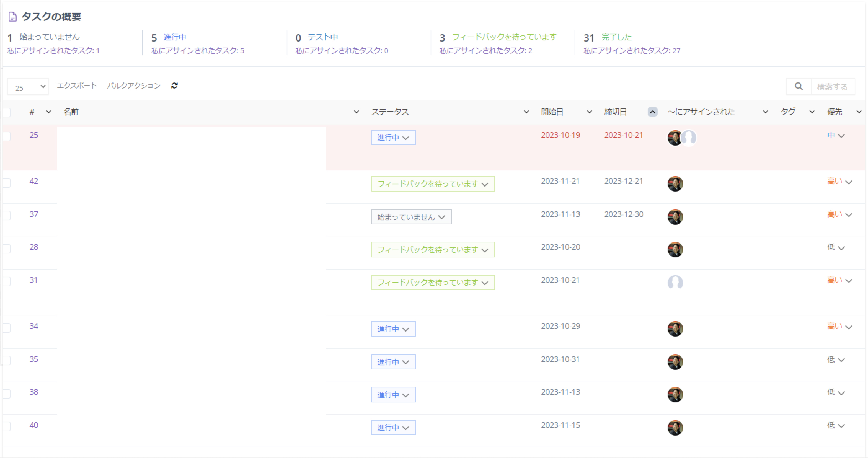Filter by フィードバックを待っています summary link

click(504, 37)
